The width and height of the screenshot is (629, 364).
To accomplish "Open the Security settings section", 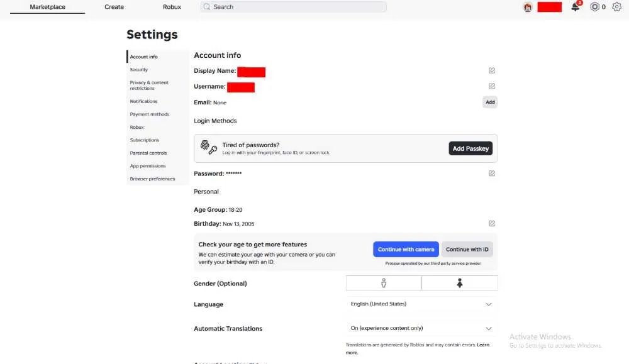I will pos(139,70).
